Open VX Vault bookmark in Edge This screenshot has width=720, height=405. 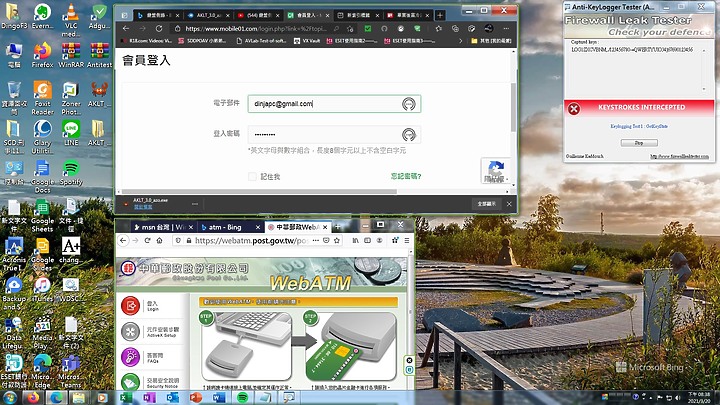coord(307,41)
